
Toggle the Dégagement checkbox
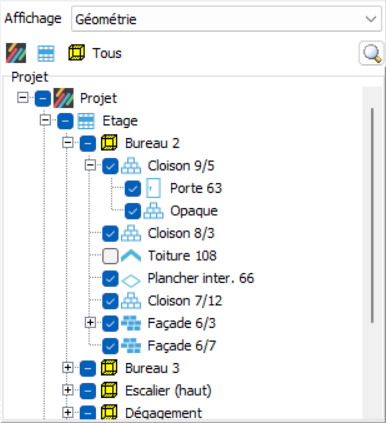pos(88,413)
